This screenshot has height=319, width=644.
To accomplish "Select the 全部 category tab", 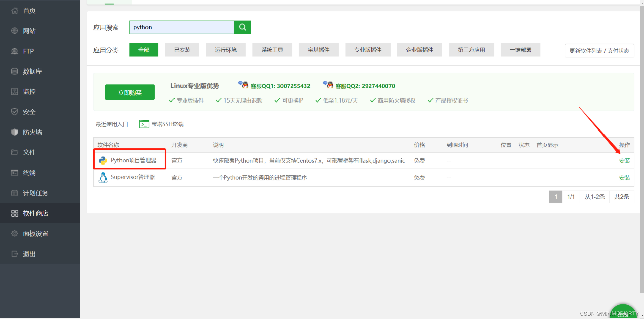I will coord(144,50).
